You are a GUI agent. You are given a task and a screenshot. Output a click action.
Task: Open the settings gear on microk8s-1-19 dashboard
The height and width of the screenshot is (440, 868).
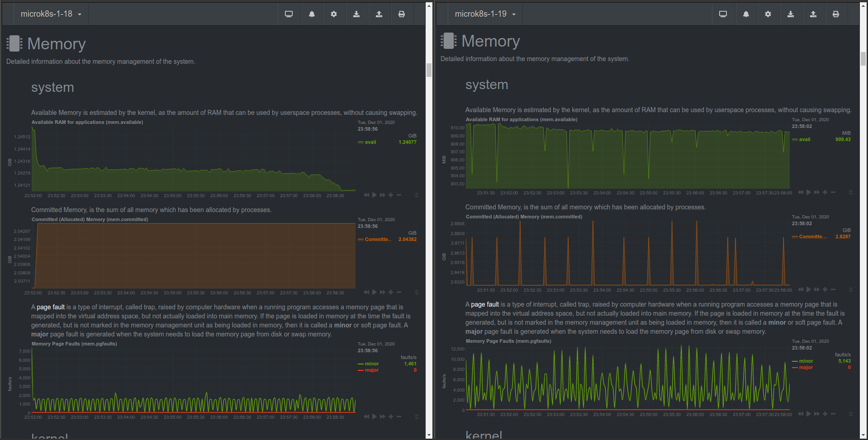(x=768, y=14)
